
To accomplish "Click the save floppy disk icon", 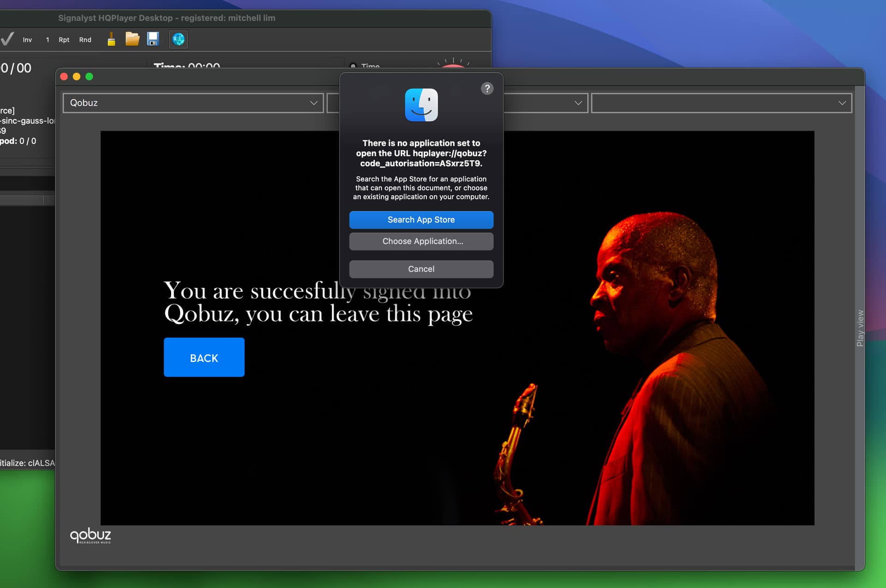I will 153,39.
